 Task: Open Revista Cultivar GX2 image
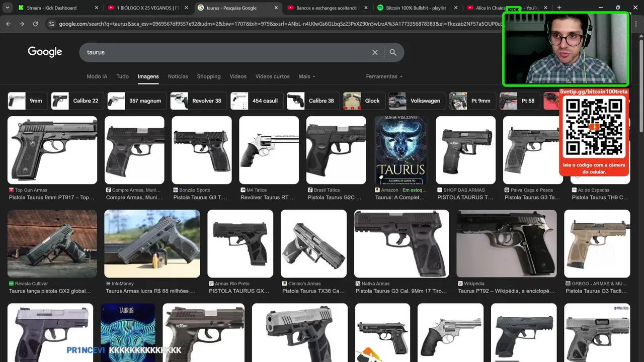pyautogui.click(x=52, y=244)
